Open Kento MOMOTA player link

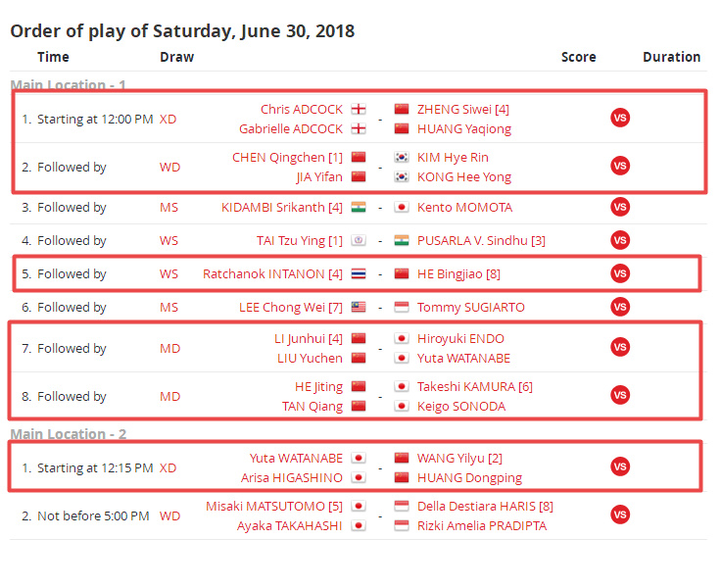click(x=464, y=208)
